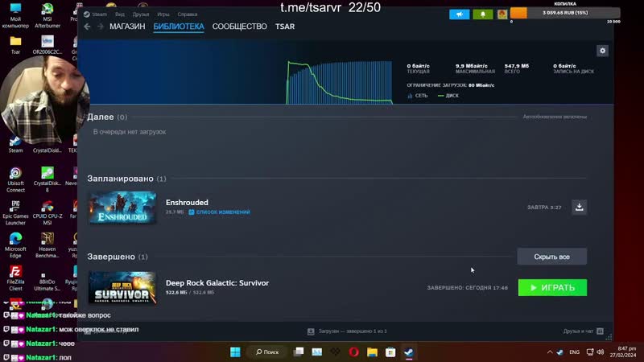Click the Steam icon in the taskbar
The width and height of the screenshot is (644, 362).
coord(409,352)
